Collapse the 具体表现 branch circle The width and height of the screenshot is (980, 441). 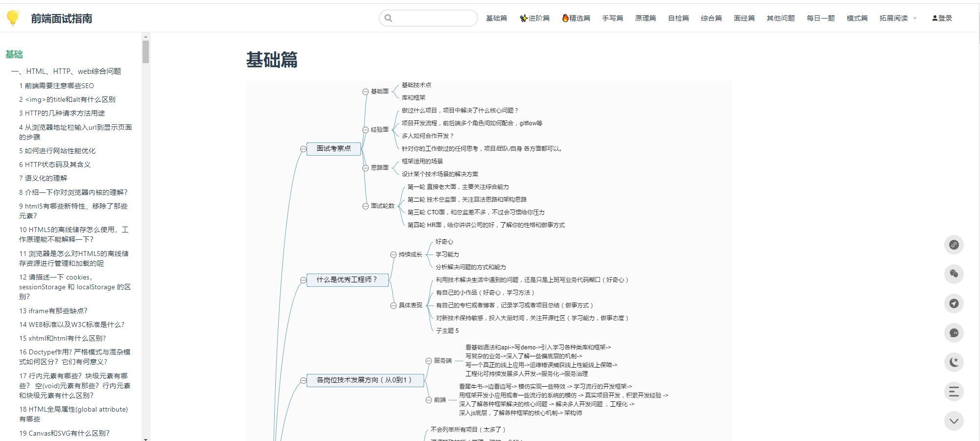point(393,305)
